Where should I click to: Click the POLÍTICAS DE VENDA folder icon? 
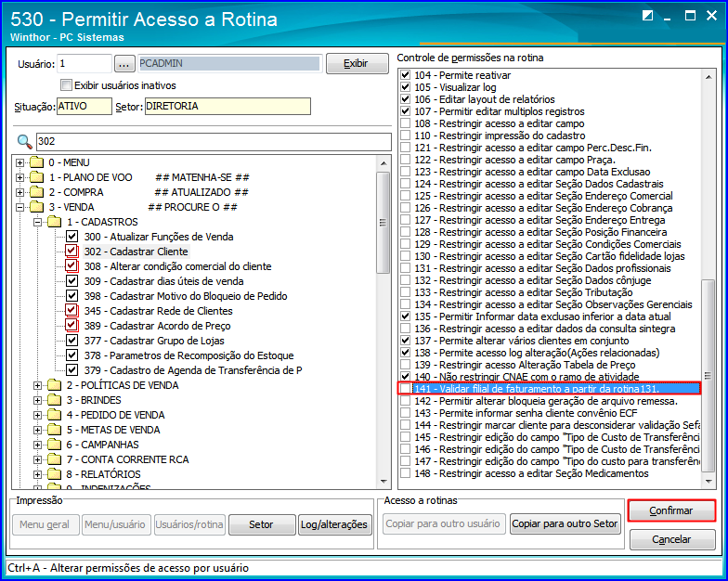coord(54,385)
